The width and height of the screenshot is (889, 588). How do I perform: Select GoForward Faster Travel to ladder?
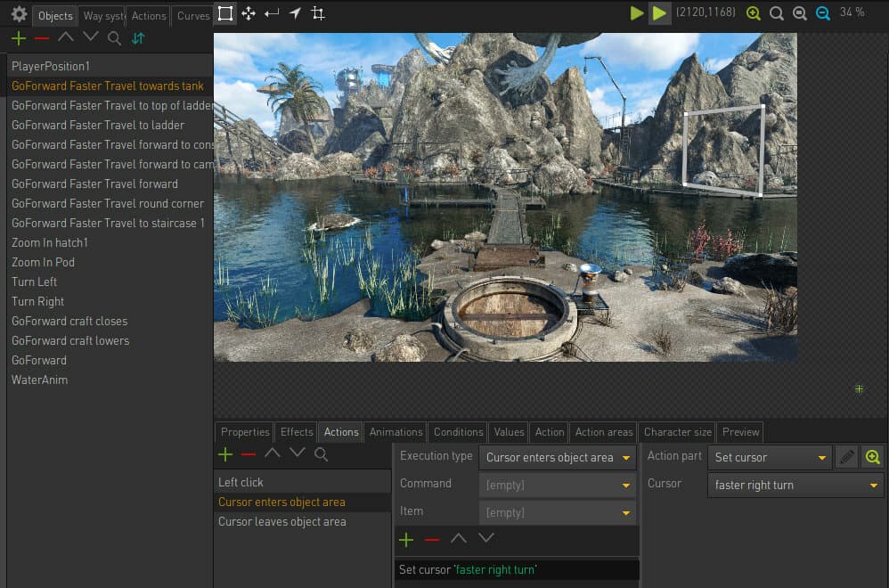tap(110, 126)
